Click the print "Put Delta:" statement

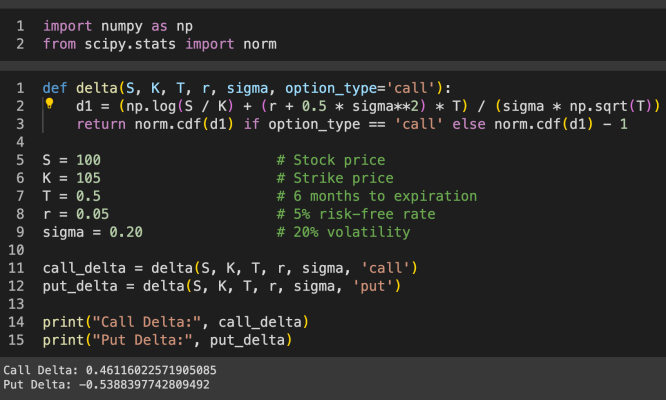click(167, 340)
